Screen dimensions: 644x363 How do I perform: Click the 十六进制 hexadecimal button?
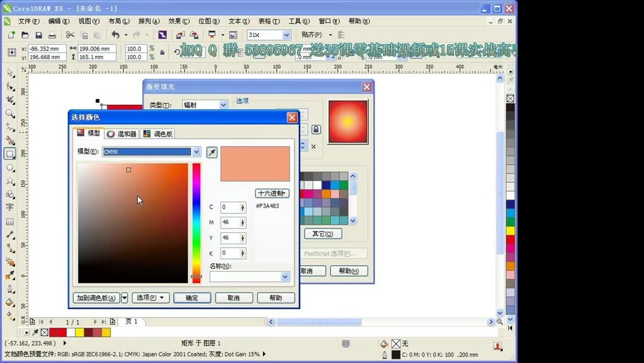point(272,193)
